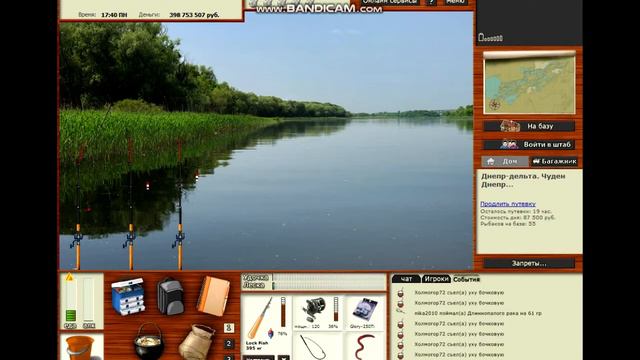The image size is (640, 360).
Task: Click the game time 17:40 ПН
Action: pyautogui.click(x=114, y=15)
